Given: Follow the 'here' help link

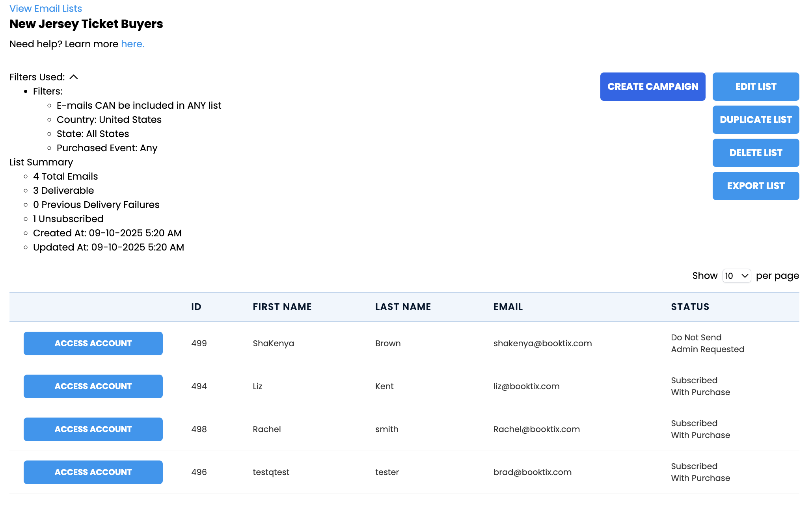Looking at the screenshot, I should coord(132,44).
